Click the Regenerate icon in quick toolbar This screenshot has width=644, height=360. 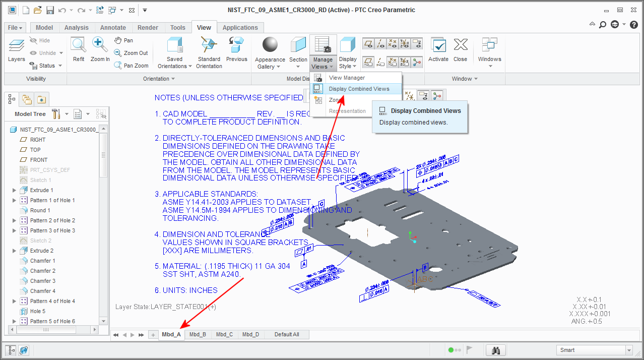[x=99, y=10]
